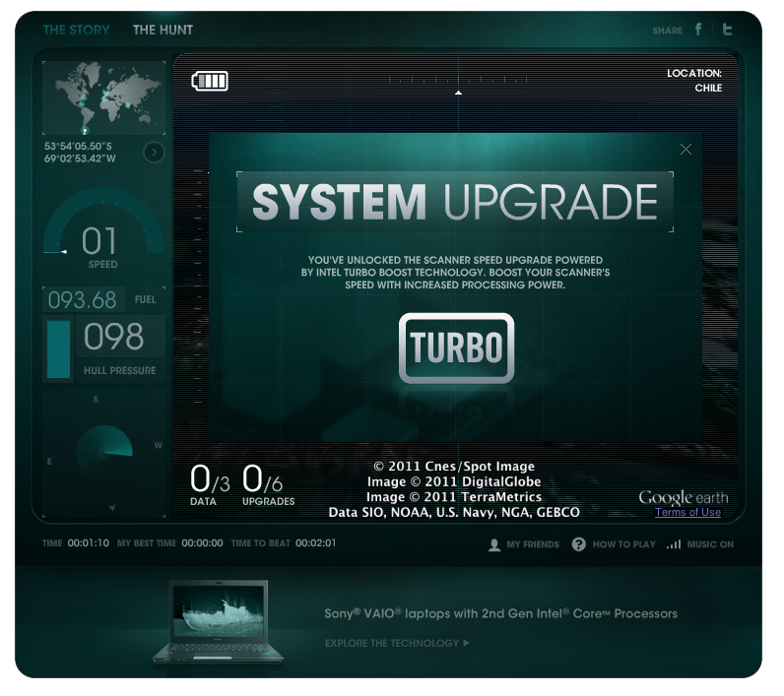Click the down arrow under compass
The image size is (784, 696).
pos(112,508)
